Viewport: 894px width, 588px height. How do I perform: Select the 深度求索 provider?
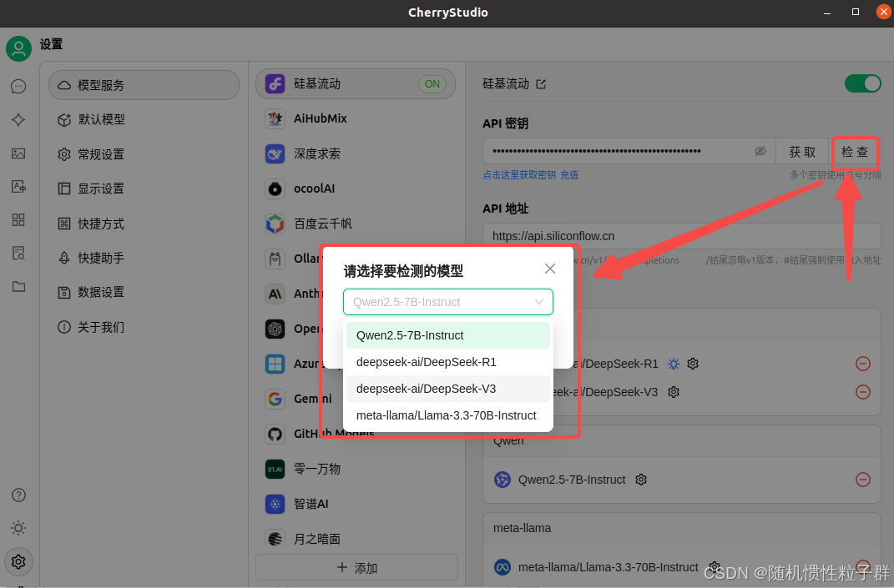coord(356,153)
